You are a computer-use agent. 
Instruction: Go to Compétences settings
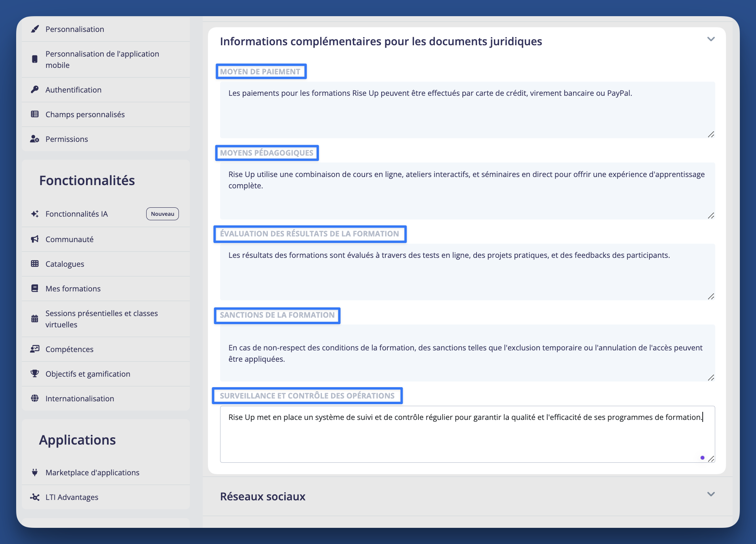click(x=106, y=349)
